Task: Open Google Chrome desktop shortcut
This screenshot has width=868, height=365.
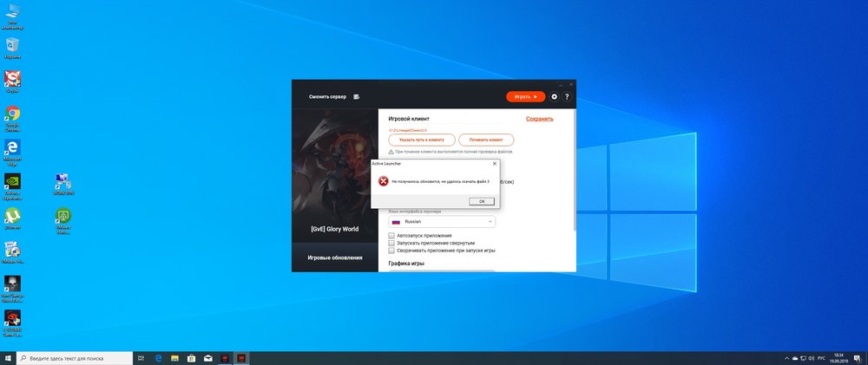Action: pos(13,114)
